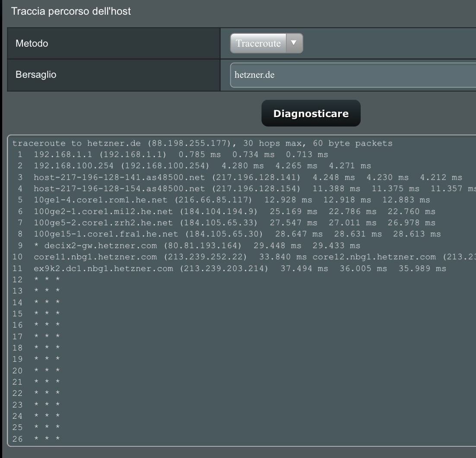Image resolution: width=476 pixels, height=458 pixels.
Task: Click the 37.494 ms value on hop 11
Action: point(304,268)
